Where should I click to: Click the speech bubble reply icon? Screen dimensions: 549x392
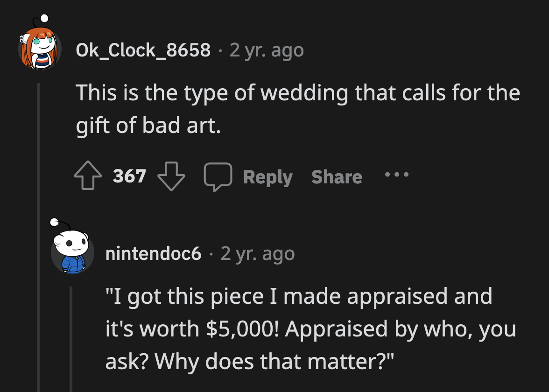pos(218,177)
